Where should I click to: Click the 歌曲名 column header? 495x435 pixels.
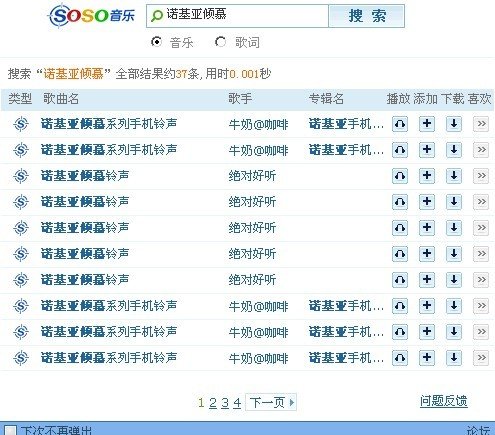point(61,99)
